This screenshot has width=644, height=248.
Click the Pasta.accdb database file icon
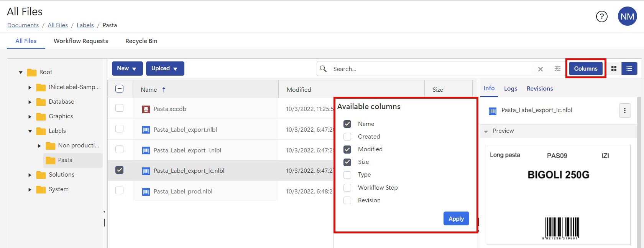pos(146,109)
